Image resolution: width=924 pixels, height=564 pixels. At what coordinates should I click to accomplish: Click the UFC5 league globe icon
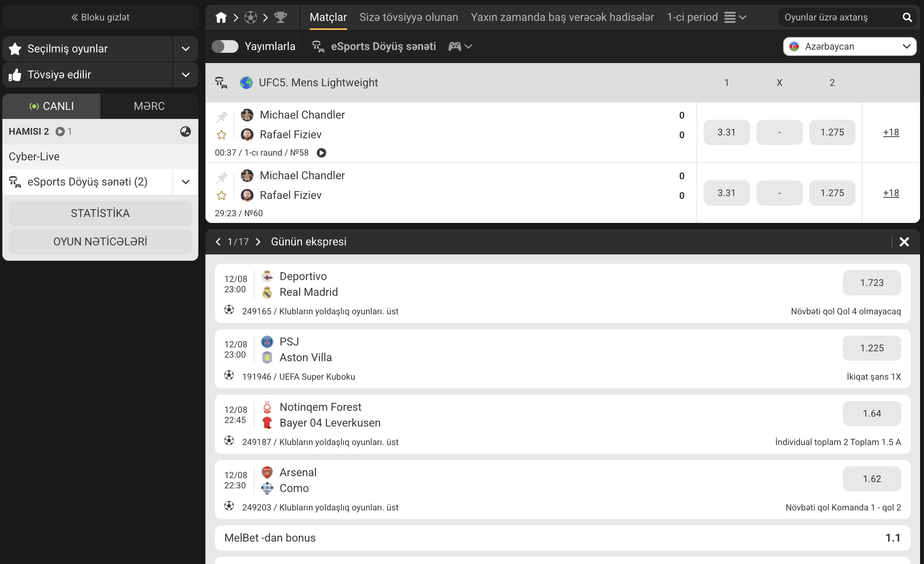tap(246, 83)
